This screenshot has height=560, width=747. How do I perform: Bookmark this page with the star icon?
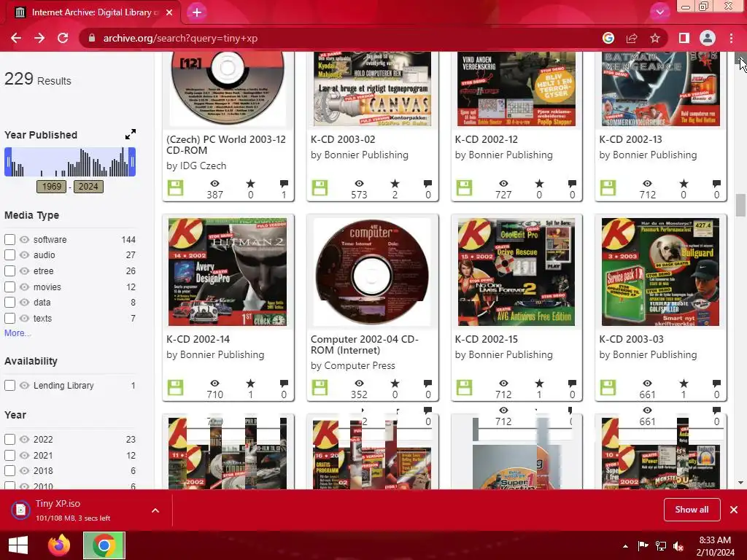coord(655,38)
